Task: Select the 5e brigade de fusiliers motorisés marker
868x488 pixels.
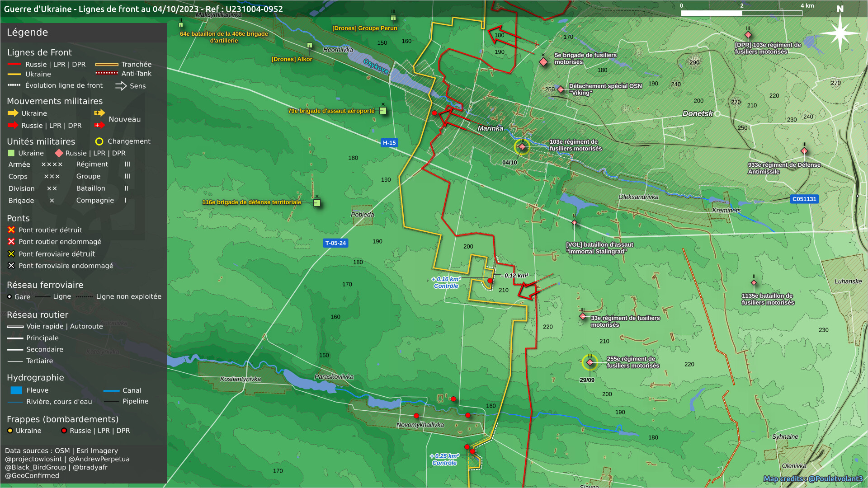Action: click(x=543, y=62)
